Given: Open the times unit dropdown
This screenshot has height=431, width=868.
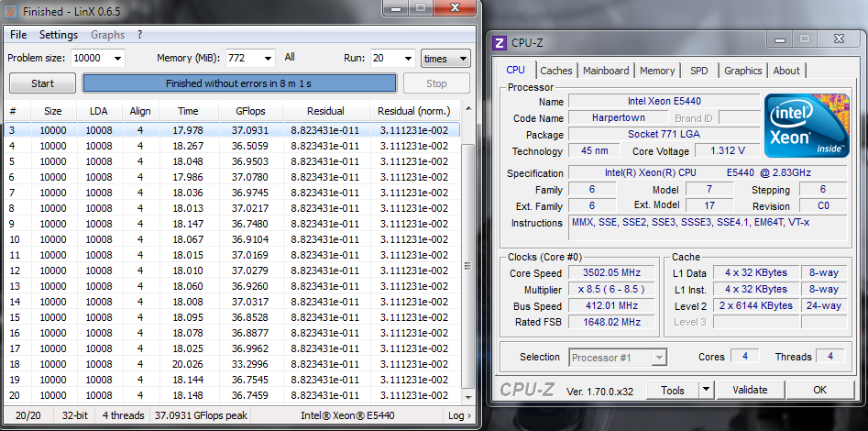Looking at the screenshot, I should click(x=445, y=58).
